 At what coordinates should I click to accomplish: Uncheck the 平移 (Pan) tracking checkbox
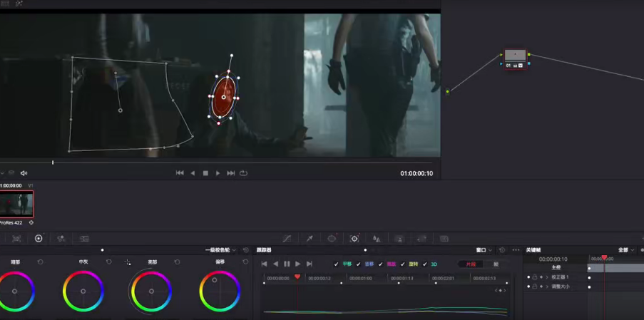(337, 264)
